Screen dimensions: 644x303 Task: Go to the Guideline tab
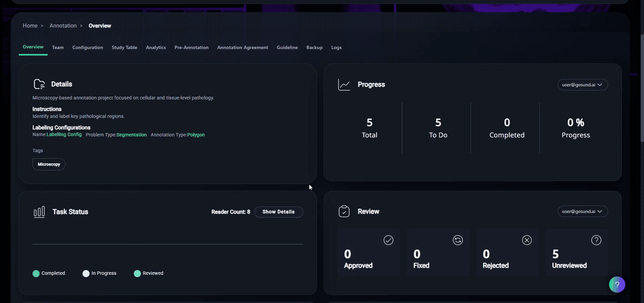pos(287,47)
